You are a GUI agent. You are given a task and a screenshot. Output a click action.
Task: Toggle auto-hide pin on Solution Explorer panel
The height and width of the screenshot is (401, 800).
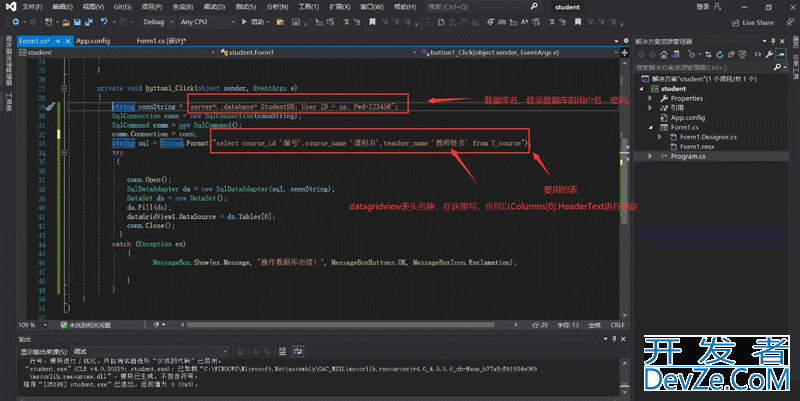coord(773,41)
